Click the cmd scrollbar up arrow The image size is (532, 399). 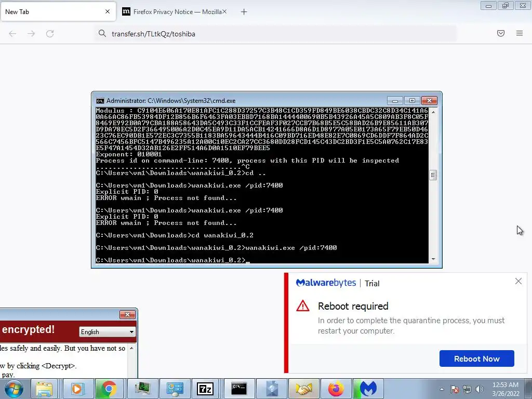[x=433, y=112]
